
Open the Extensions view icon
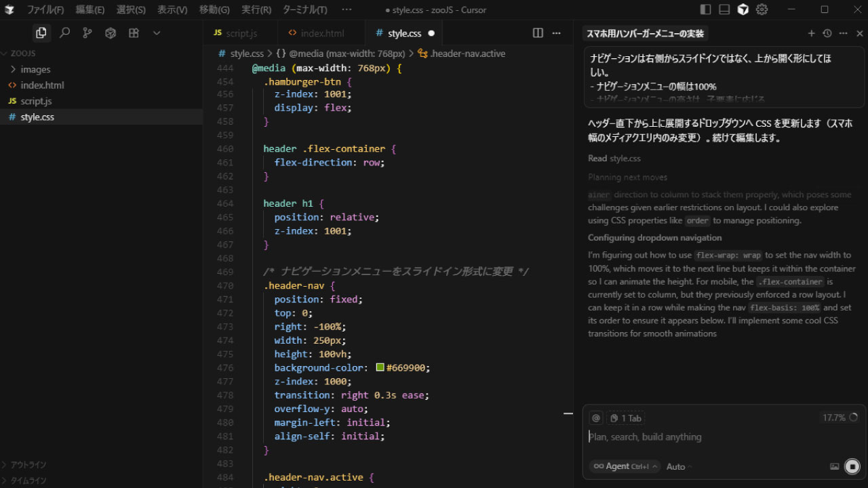click(x=134, y=33)
